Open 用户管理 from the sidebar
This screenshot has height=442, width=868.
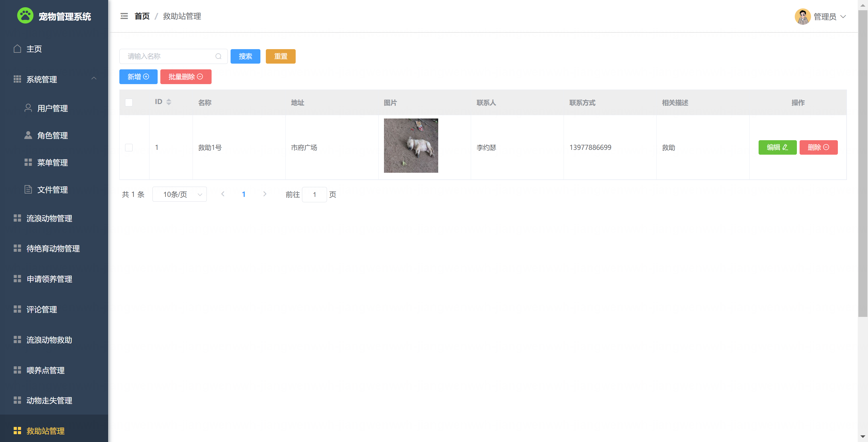pyautogui.click(x=52, y=108)
